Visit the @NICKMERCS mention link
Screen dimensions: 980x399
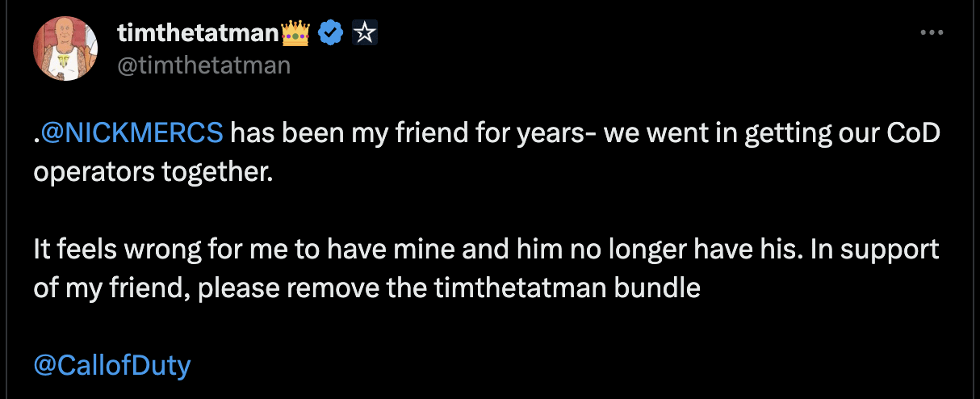(132, 132)
